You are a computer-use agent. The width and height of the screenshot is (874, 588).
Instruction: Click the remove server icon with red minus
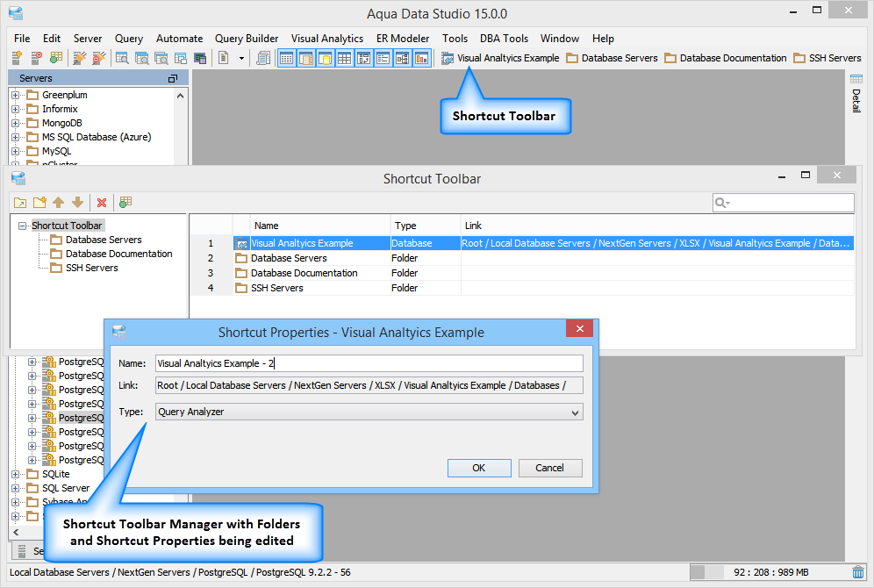point(36,58)
